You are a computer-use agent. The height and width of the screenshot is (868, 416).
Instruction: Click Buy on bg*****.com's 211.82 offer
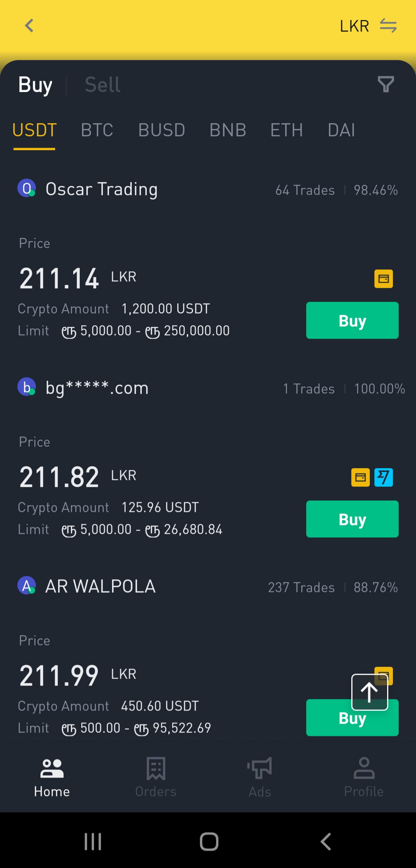coord(352,519)
